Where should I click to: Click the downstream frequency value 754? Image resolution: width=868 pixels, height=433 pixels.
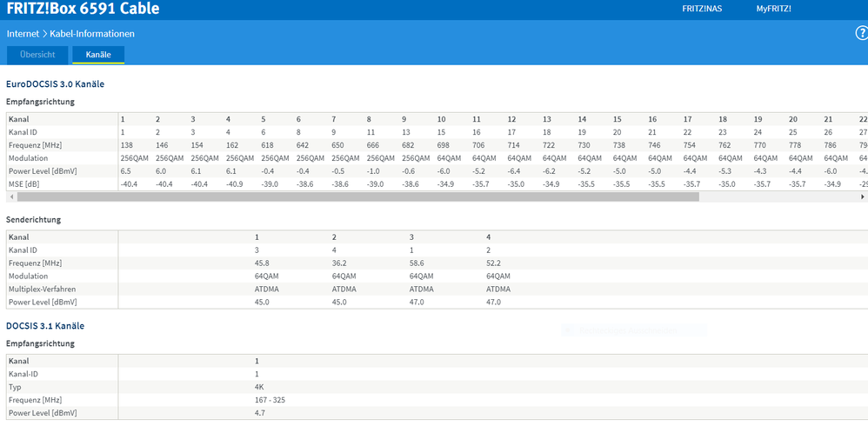tap(690, 145)
